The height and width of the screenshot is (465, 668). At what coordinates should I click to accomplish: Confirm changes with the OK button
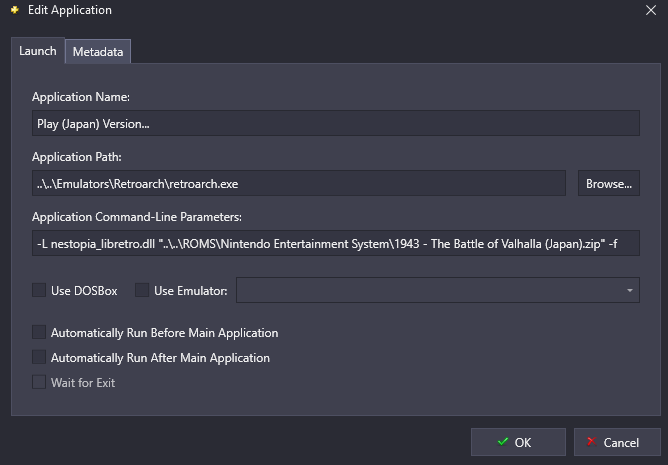[518, 442]
